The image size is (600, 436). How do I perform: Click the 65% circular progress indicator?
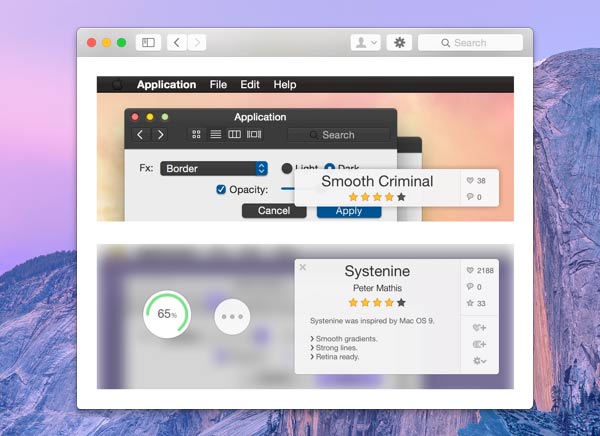coord(167,314)
